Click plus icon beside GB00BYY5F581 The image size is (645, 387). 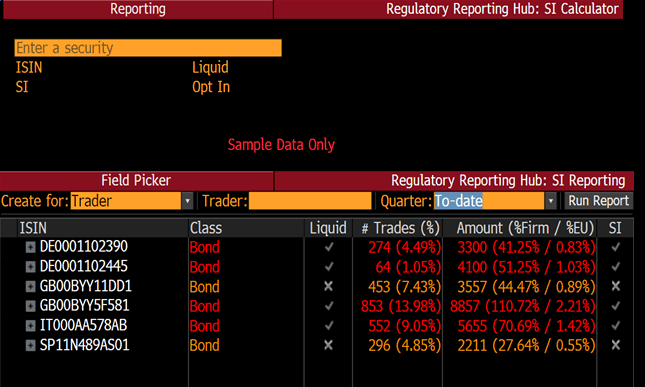pos(30,306)
